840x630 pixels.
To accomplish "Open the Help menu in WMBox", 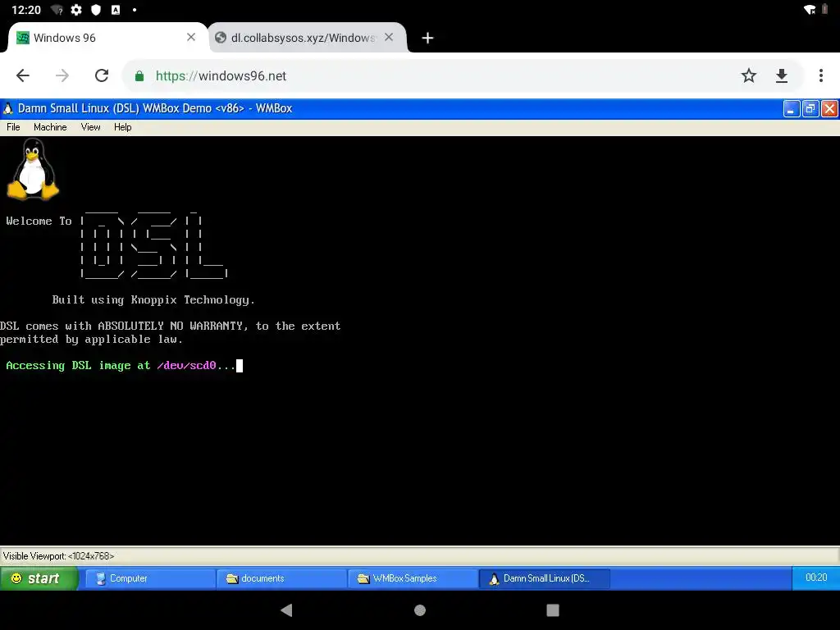I will point(123,127).
